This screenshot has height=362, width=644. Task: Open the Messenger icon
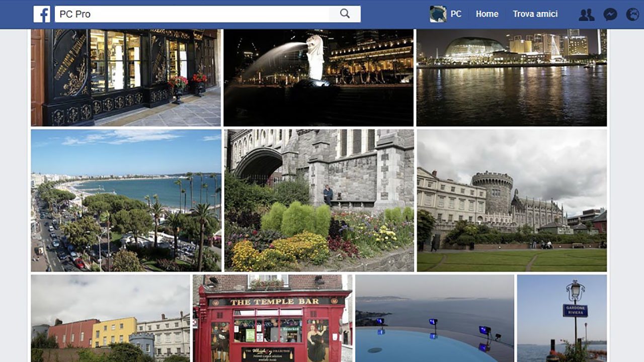point(610,15)
